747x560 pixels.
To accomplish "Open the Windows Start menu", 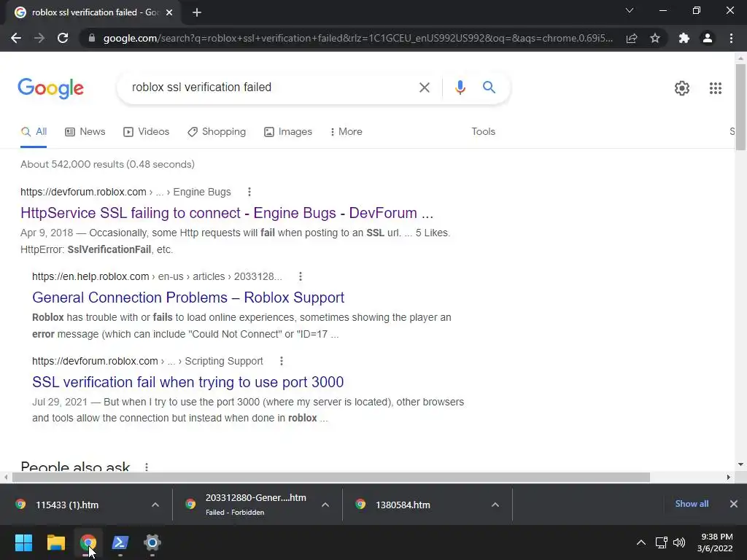I will point(23,542).
